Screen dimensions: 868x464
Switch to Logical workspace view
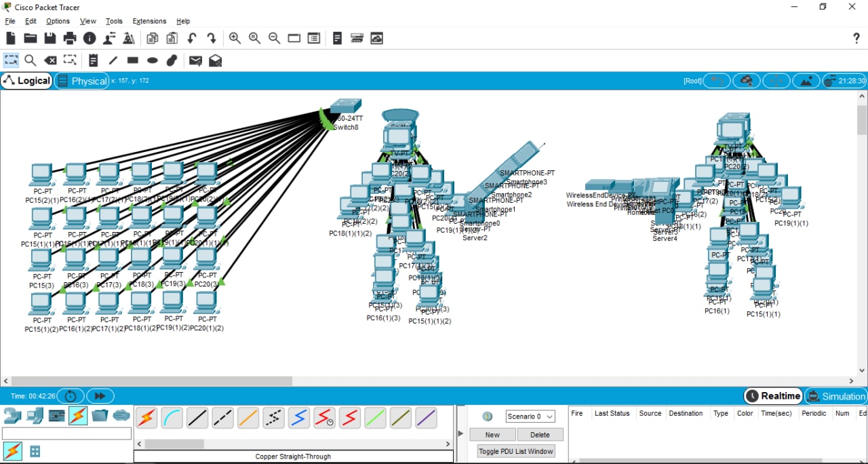pos(26,81)
